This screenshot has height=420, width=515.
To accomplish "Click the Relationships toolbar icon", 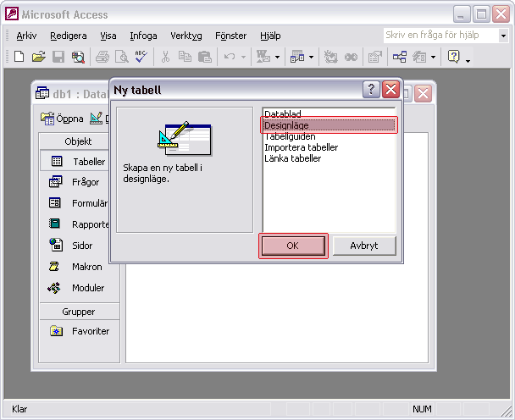I will (x=400, y=57).
